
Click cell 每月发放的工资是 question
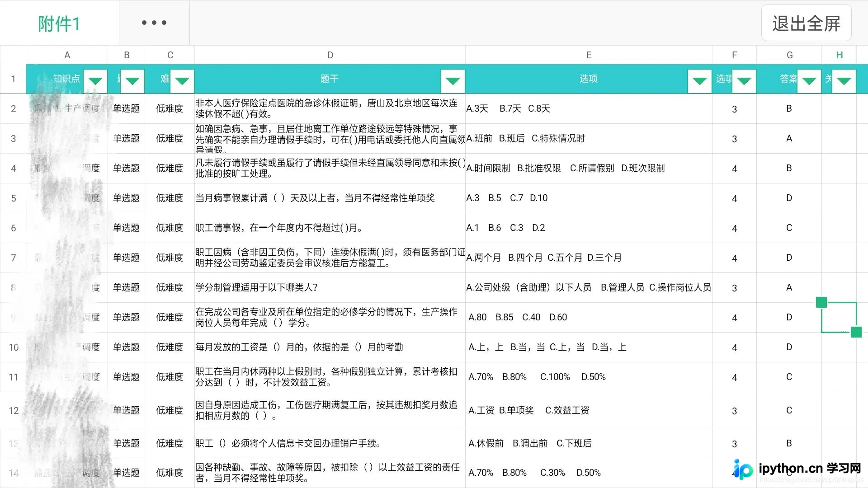(x=330, y=347)
